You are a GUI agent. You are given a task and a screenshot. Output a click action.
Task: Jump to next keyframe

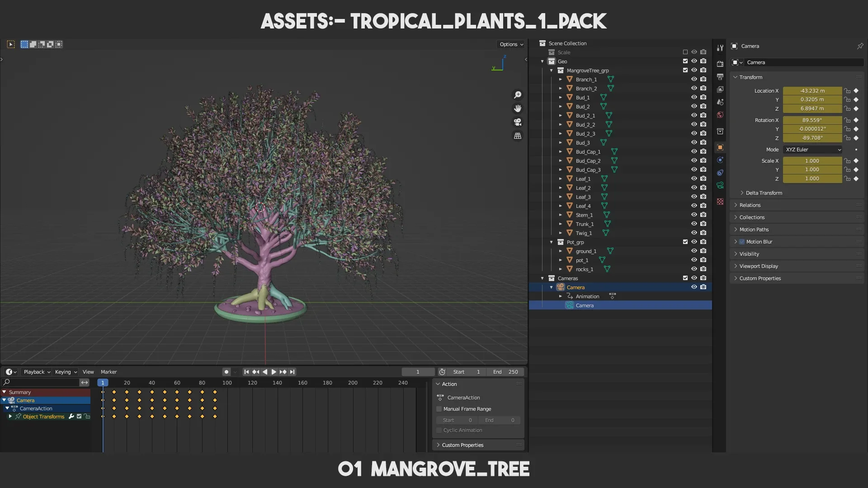tap(283, 372)
